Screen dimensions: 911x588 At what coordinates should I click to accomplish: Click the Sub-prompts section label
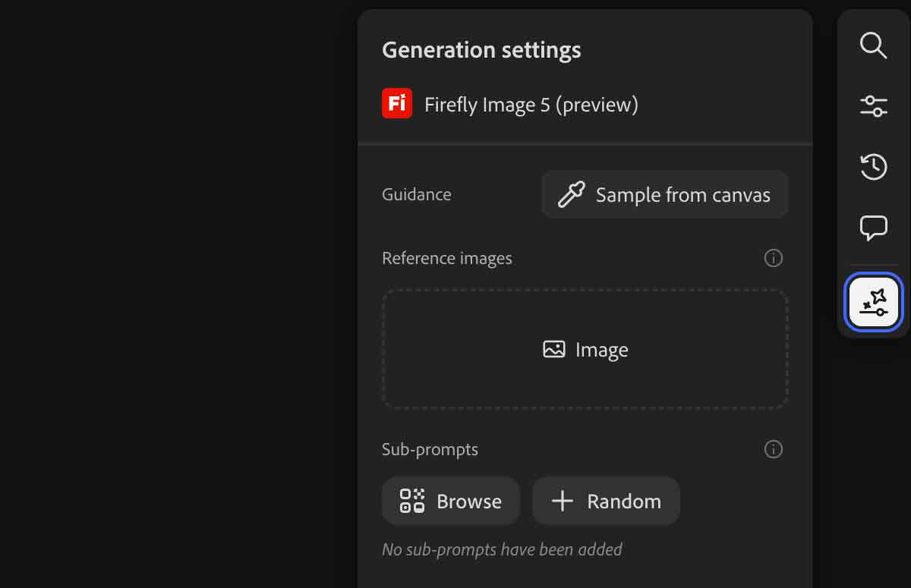(x=430, y=449)
